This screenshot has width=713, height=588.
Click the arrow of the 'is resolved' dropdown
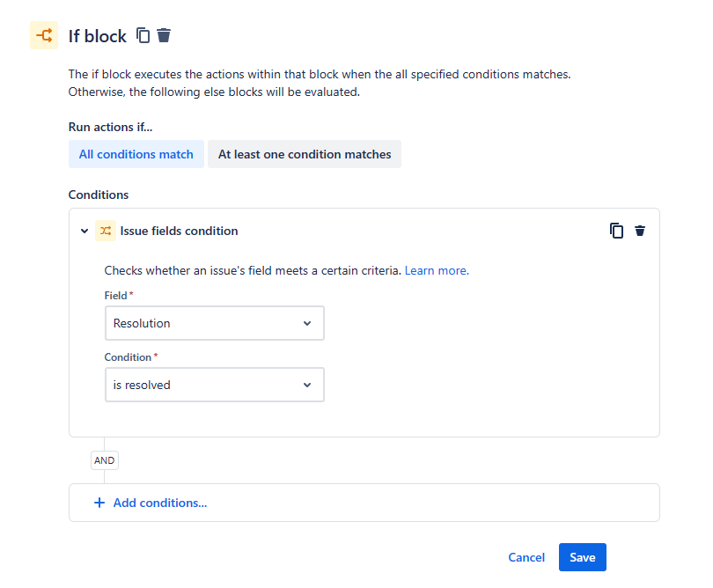(x=307, y=385)
